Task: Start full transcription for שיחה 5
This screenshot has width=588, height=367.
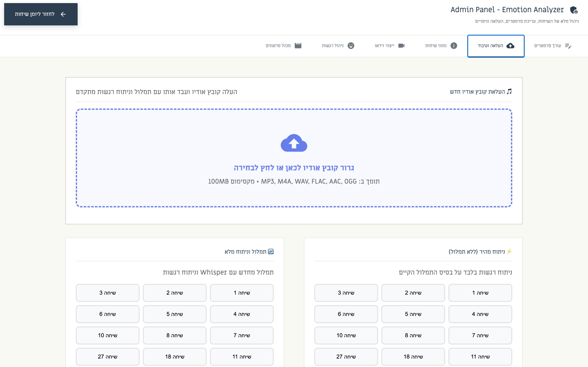Action: pos(174,314)
